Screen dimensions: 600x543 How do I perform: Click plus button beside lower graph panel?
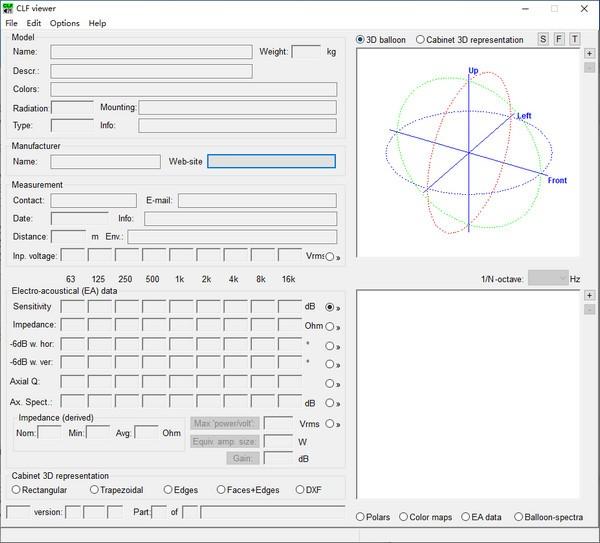pyautogui.click(x=590, y=296)
